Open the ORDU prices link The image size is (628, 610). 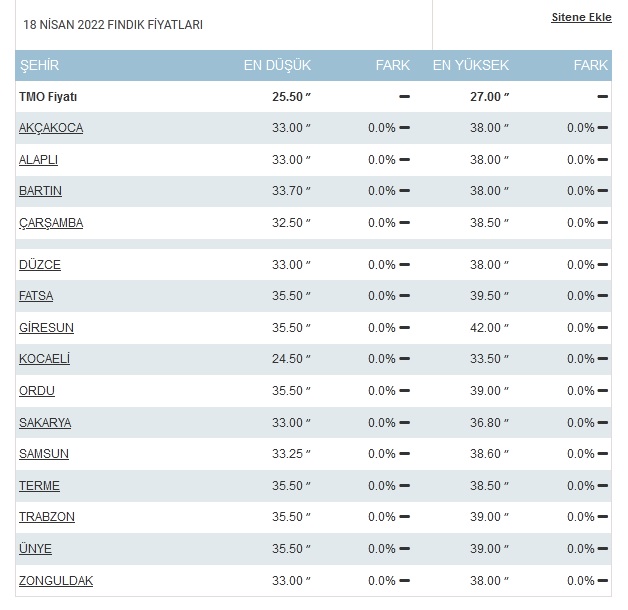[x=37, y=391]
